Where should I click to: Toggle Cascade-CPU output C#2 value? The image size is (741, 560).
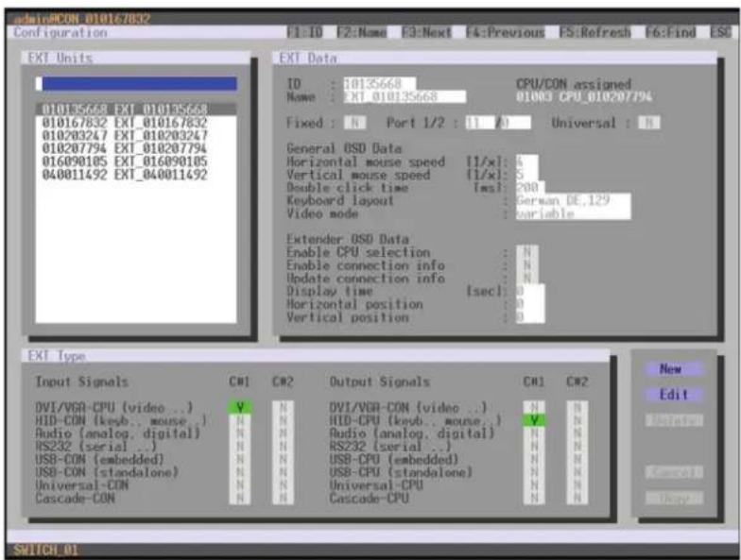[577, 498]
